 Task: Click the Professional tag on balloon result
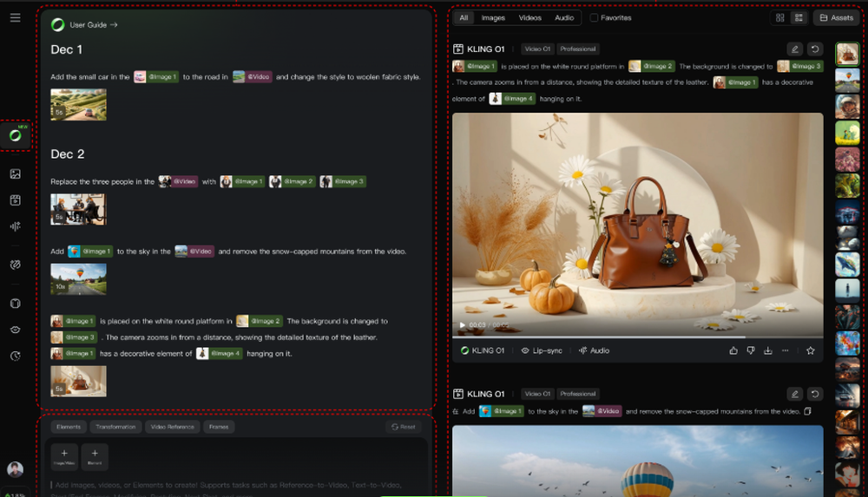577,394
